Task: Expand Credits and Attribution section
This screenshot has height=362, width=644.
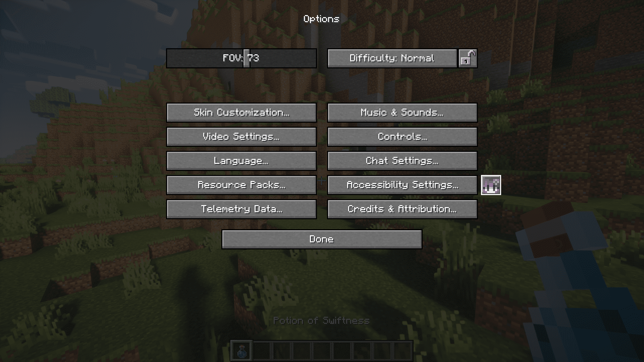Action: (x=402, y=208)
